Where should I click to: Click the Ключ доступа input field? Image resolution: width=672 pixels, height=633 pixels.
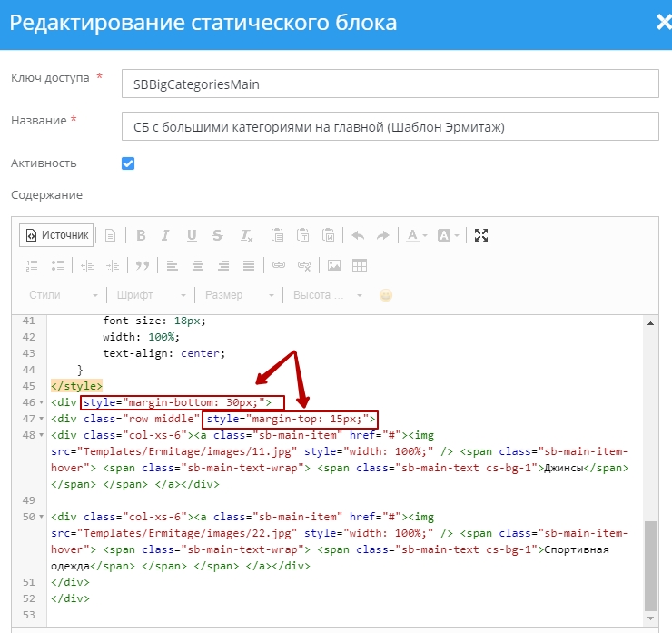390,84
